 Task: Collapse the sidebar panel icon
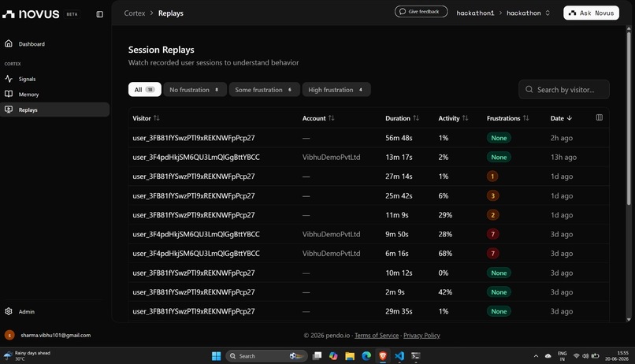99,14
